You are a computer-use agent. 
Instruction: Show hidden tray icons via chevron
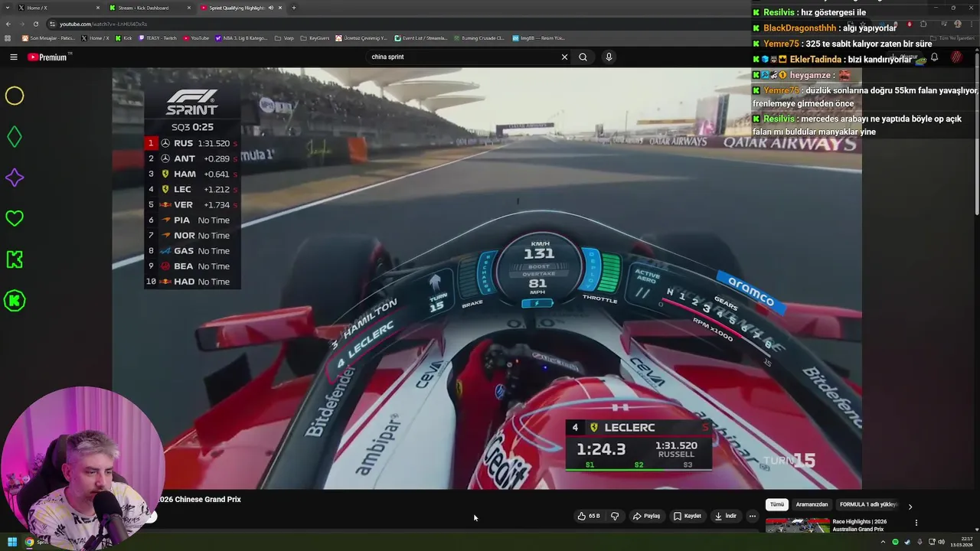pos(883,542)
